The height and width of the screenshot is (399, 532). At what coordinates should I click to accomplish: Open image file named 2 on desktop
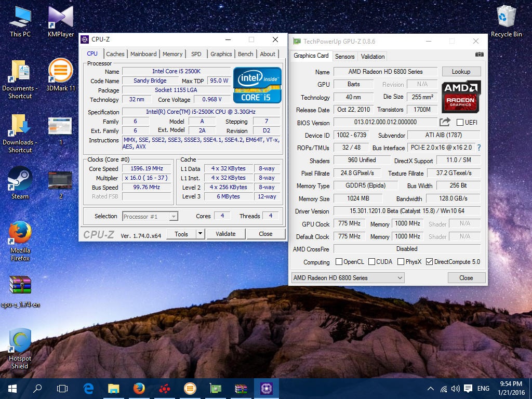point(60,185)
